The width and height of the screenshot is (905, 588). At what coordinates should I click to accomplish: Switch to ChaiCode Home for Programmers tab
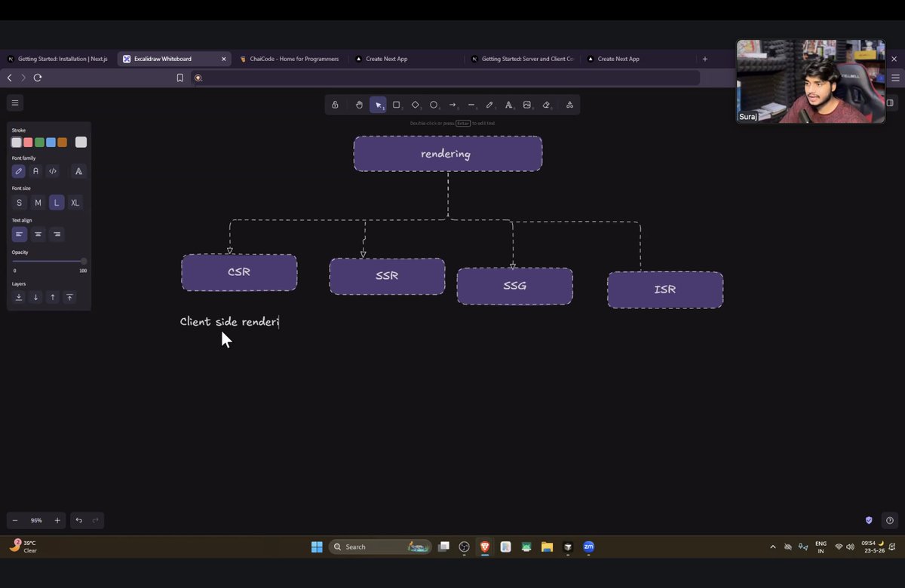tap(290, 59)
